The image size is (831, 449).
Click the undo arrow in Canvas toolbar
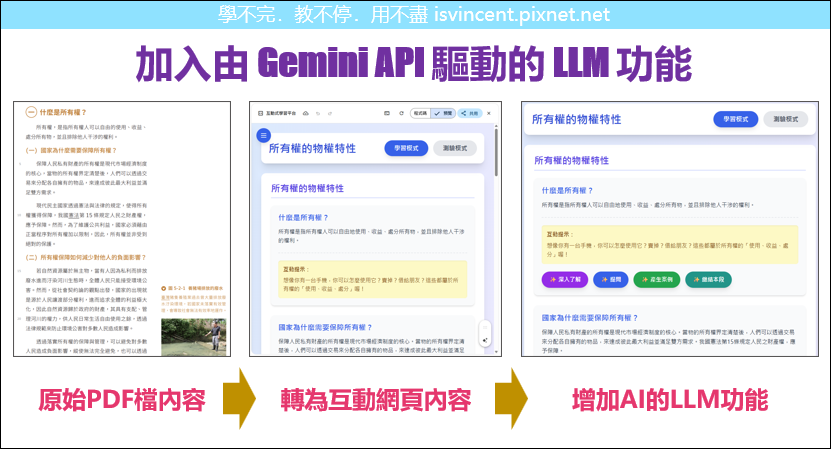coord(318,113)
